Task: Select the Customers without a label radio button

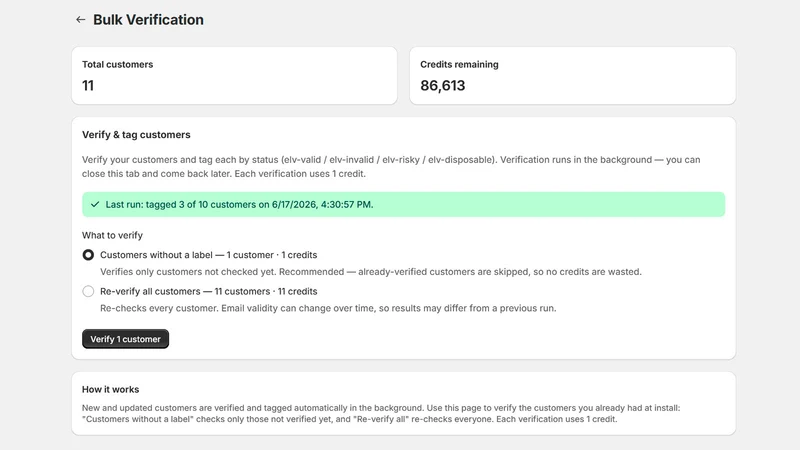Action: [88, 255]
